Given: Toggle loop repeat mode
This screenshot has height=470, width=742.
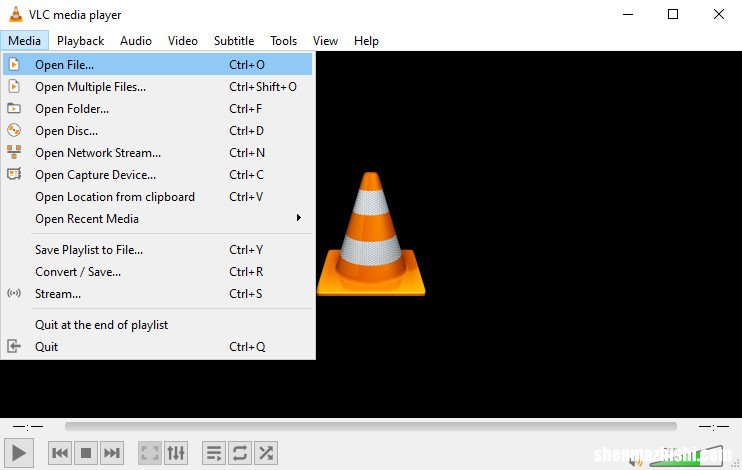Looking at the screenshot, I should [x=239, y=453].
